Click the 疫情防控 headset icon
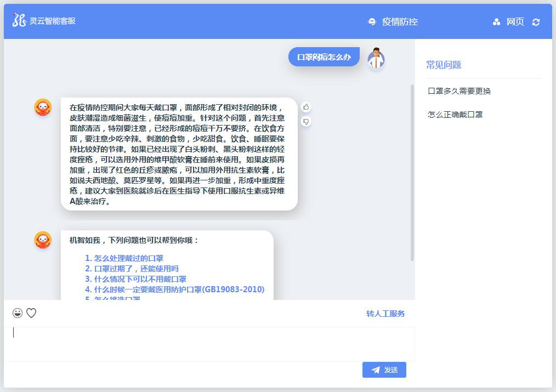This screenshot has height=392, width=556. pyautogui.click(x=372, y=22)
